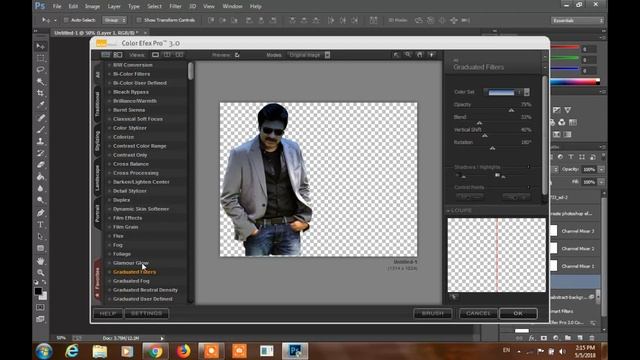The height and width of the screenshot is (360, 640).
Task: Click the Loupe preview thumbnail
Action: pos(496,255)
